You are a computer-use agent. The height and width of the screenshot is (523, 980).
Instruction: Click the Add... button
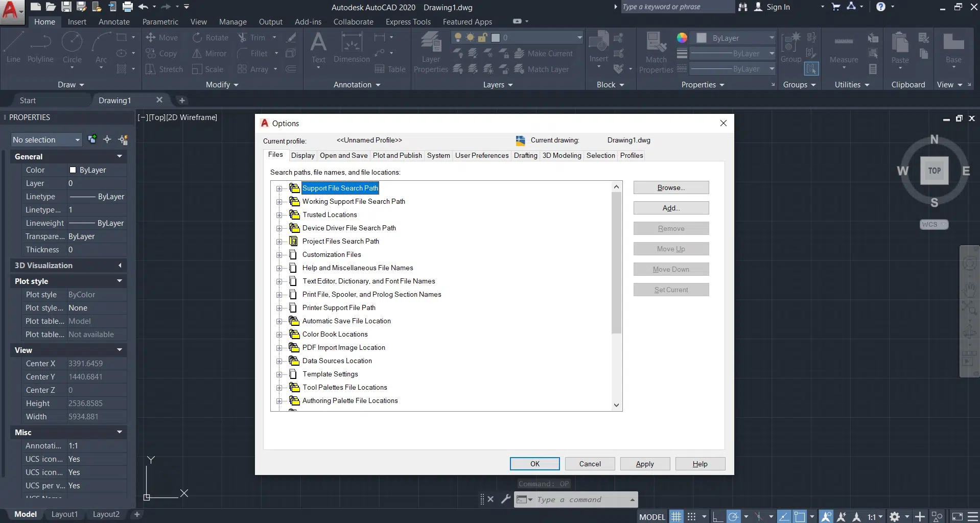point(670,208)
